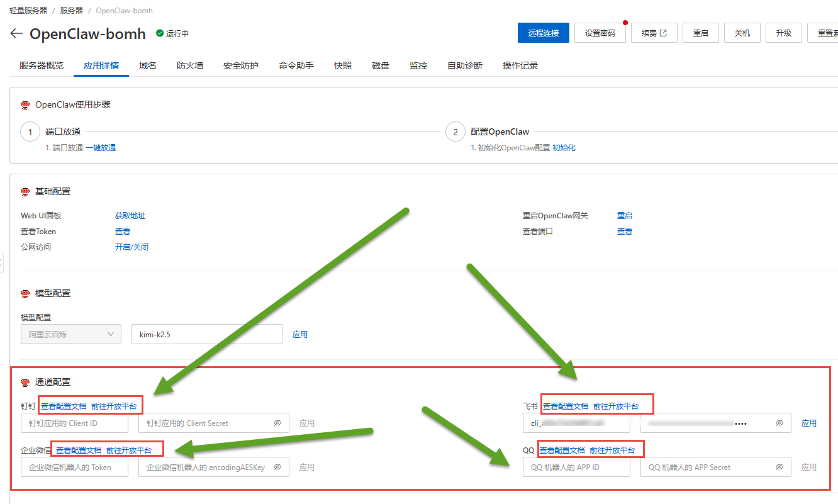Select the 监控 tab
The width and height of the screenshot is (838, 504).
coord(418,65)
